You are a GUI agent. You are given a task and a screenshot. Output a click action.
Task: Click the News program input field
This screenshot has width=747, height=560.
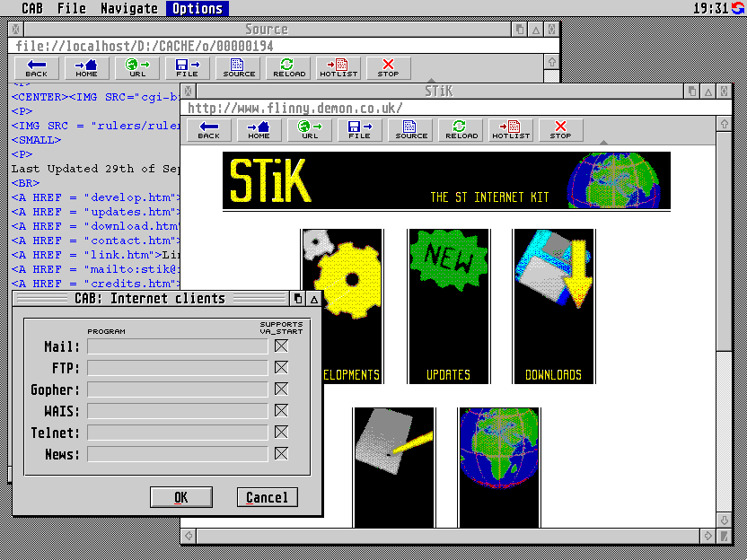tap(178, 454)
